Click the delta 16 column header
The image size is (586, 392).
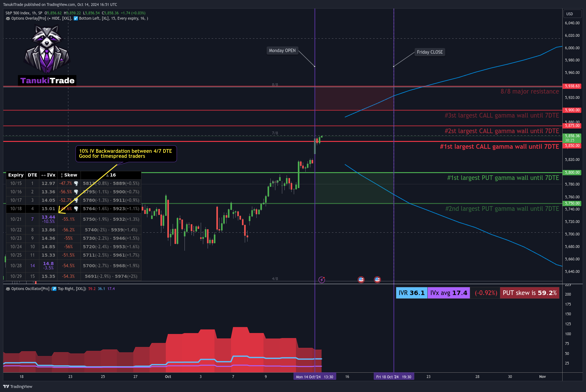pyautogui.click(x=111, y=175)
